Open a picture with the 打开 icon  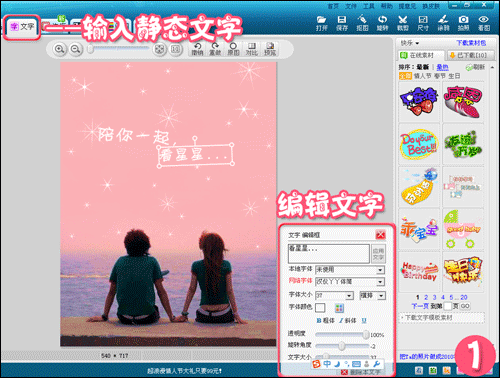[321, 23]
